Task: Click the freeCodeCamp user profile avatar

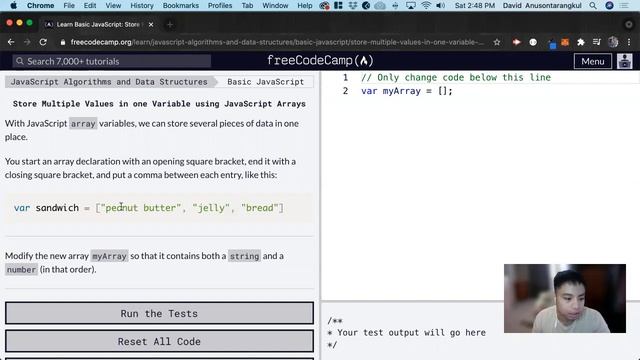Action: pos(624,61)
